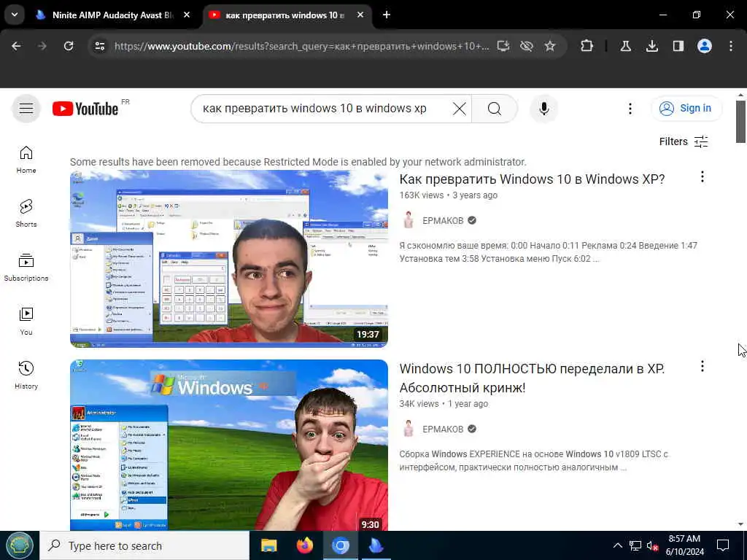Click the taskbar 'Type here to search' box
The image size is (747, 560).
(144, 545)
